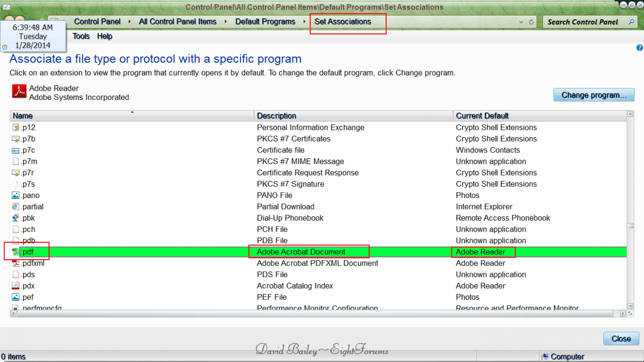This screenshot has width=644, height=362.
Task: Click 'Partial Download' description
Action: pyautogui.click(x=285, y=207)
